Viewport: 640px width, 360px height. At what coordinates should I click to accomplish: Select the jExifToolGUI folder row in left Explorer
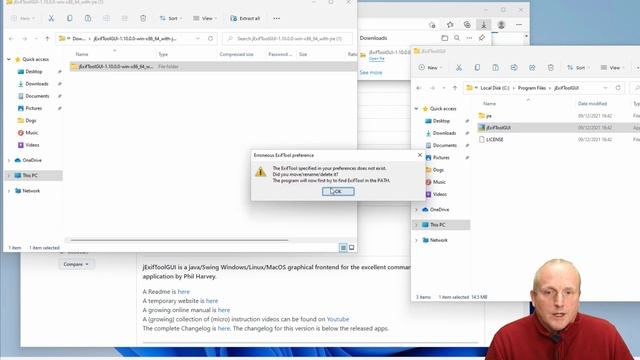point(212,67)
